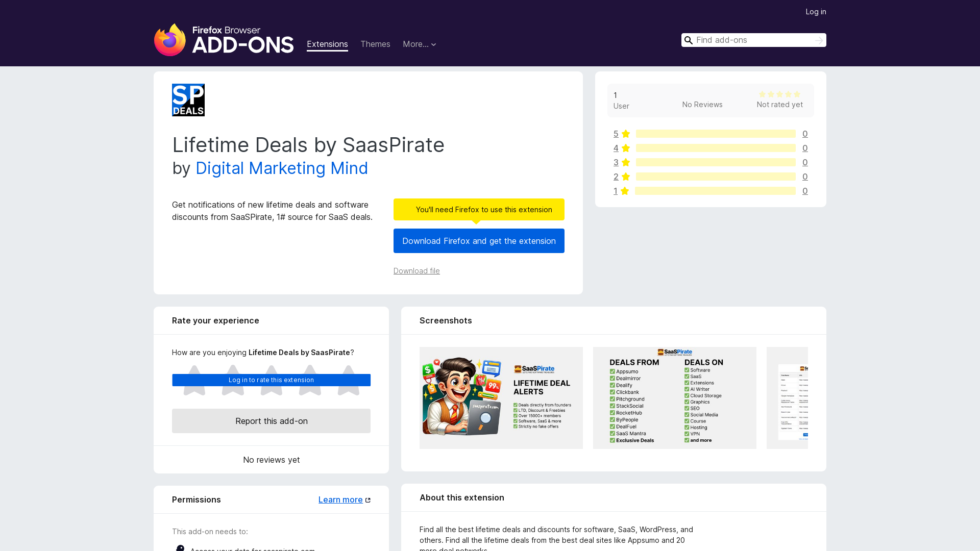
Task: Click the Download file link
Action: (x=416, y=271)
